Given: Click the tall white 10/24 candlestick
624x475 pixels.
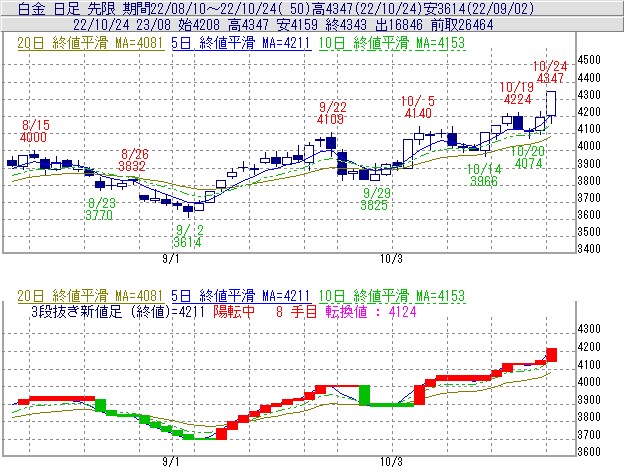Looking at the screenshot, I should tap(551, 103).
